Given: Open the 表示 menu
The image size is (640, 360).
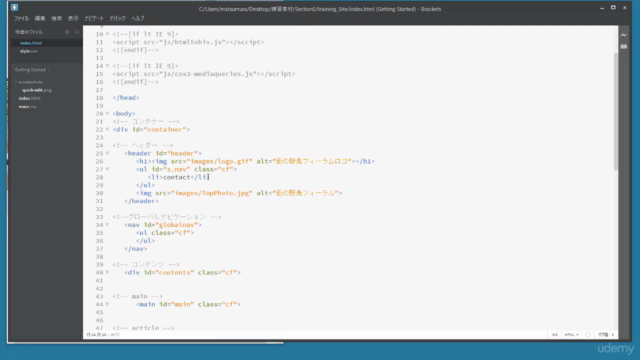Looking at the screenshot, I should pos(73,18).
